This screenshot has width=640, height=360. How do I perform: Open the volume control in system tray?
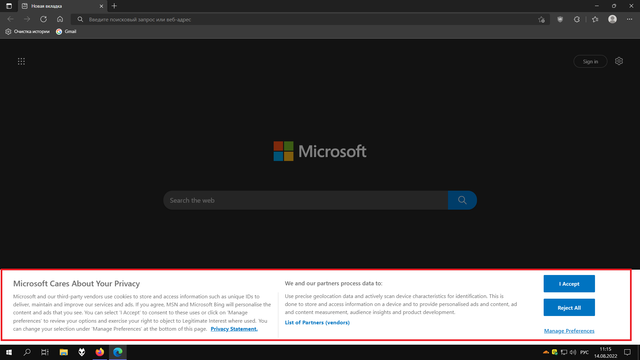click(x=573, y=352)
